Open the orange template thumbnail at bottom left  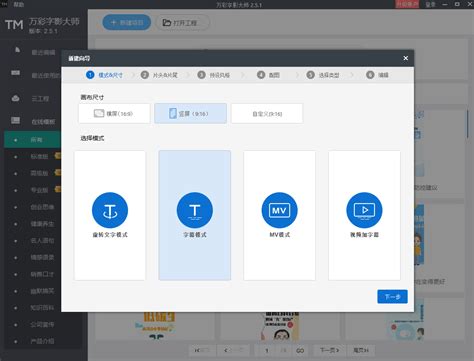coord(156,326)
